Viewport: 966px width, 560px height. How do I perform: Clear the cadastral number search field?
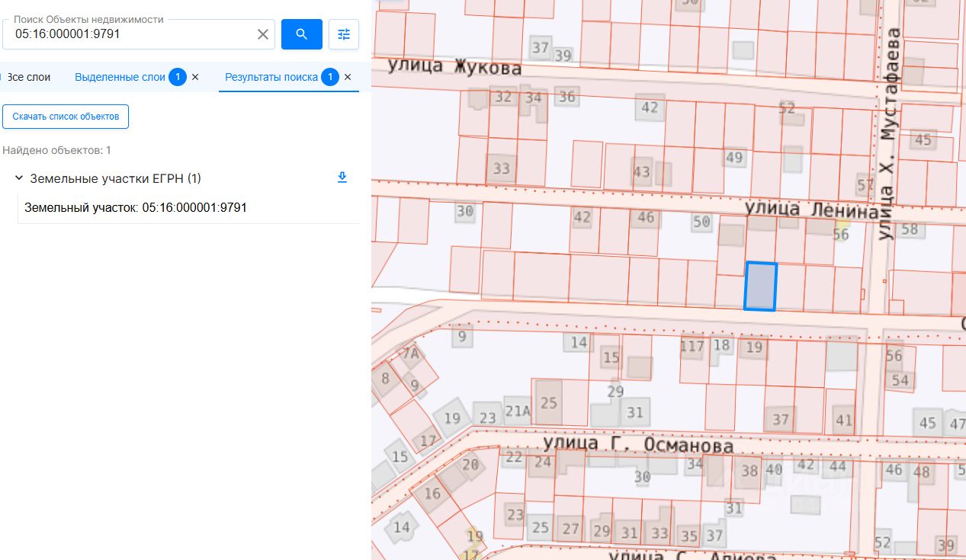(x=263, y=34)
